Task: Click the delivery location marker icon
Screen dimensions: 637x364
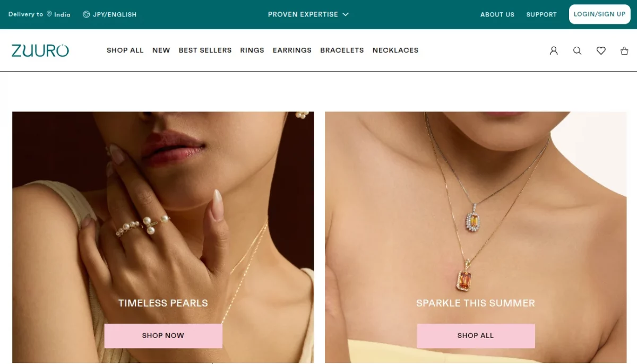Action: [48, 14]
